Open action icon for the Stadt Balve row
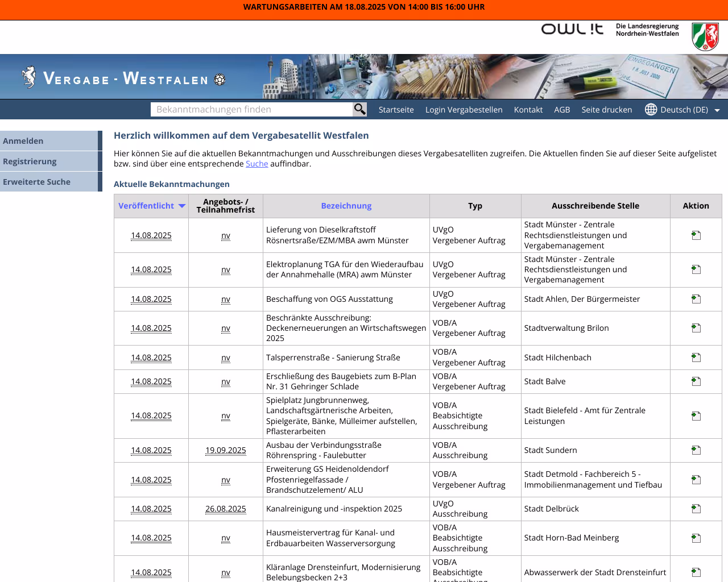The width and height of the screenshot is (728, 582). click(696, 381)
